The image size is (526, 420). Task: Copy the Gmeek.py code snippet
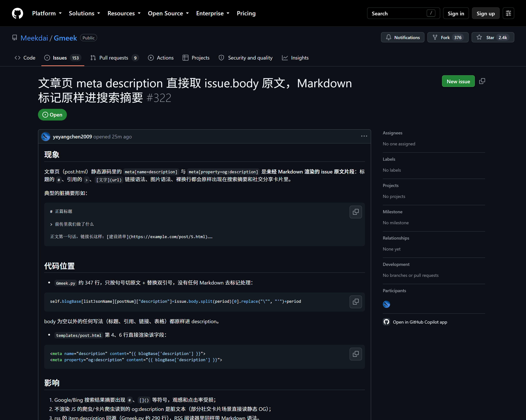coord(356,302)
